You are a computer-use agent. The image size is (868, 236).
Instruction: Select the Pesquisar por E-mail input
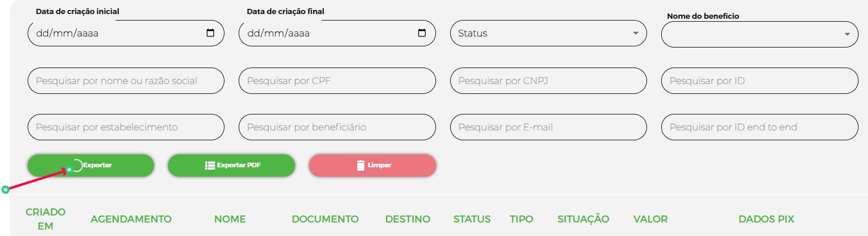click(x=548, y=127)
